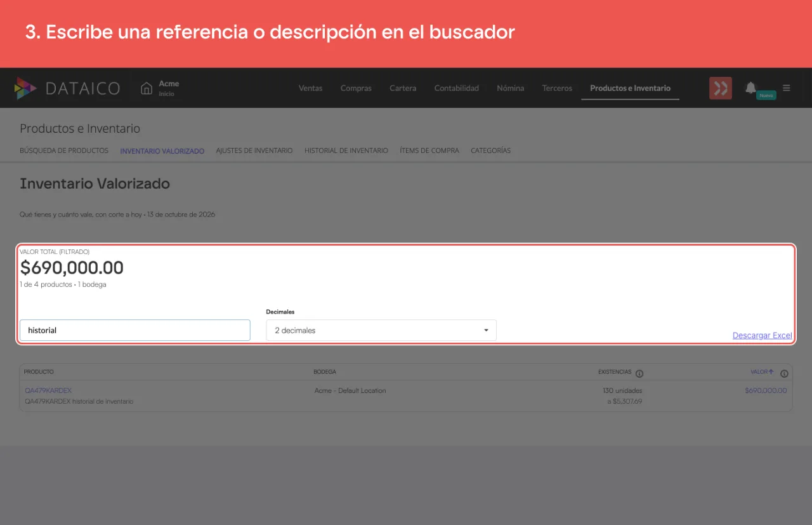Switch to Ítems de Compra tab

pyautogui.click(x=429, y=150)
